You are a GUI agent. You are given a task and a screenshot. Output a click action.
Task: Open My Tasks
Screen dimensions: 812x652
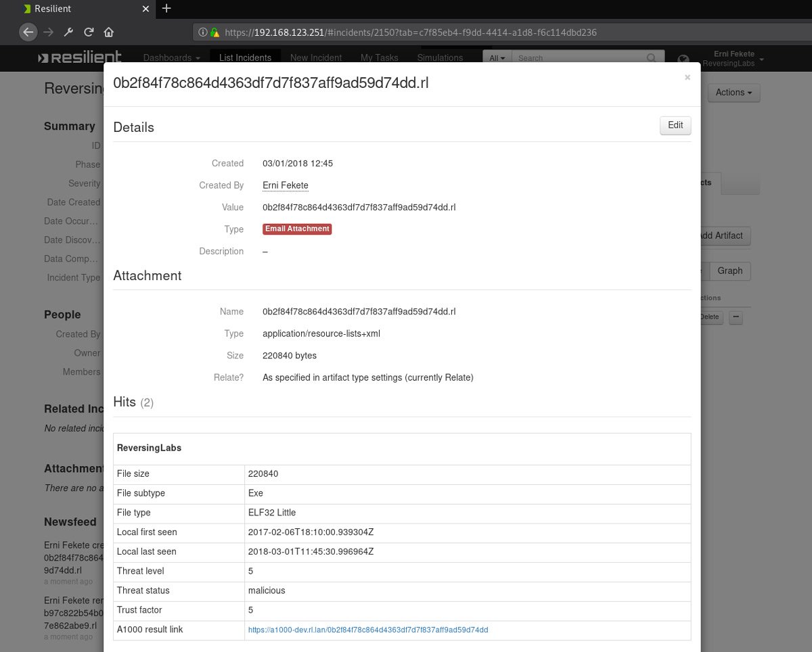[x=379, y=57]
